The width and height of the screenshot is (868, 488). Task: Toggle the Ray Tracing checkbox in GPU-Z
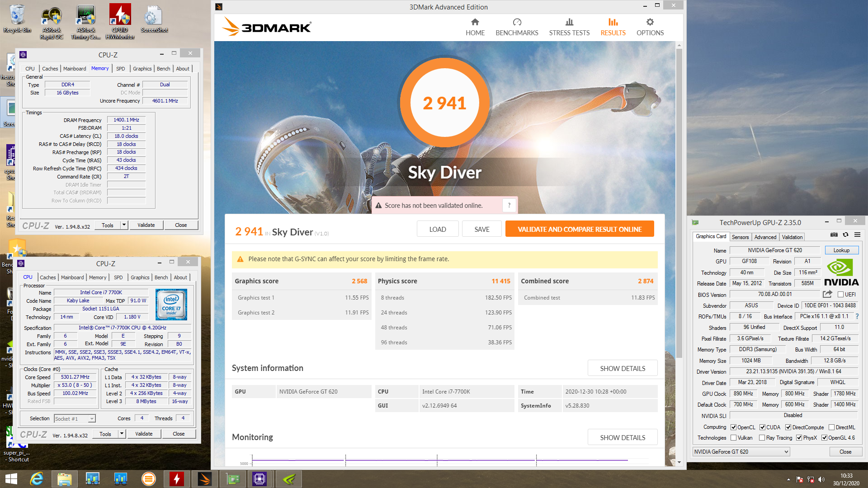(x=762, y=438)
